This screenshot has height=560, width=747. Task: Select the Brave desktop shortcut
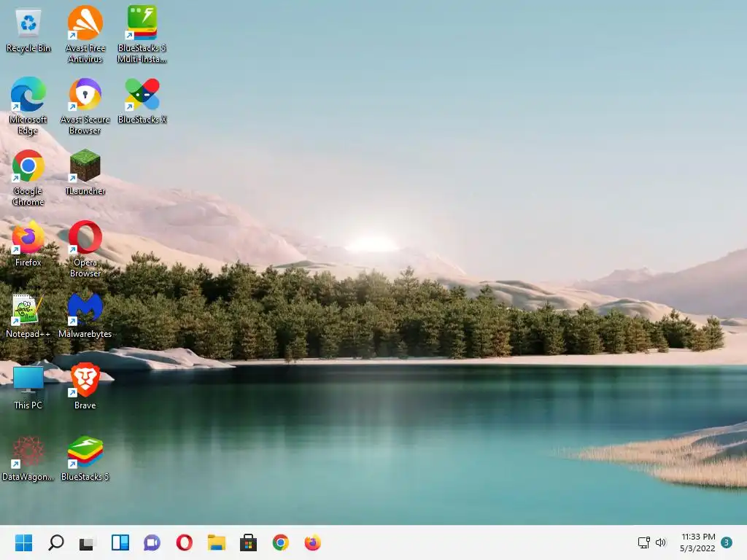(85, 387)
